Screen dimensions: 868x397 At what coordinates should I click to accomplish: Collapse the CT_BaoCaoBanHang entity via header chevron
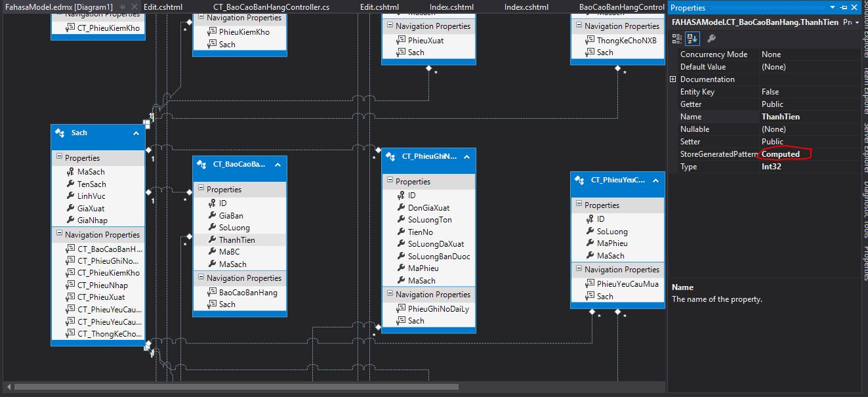(x=278, y=164)
